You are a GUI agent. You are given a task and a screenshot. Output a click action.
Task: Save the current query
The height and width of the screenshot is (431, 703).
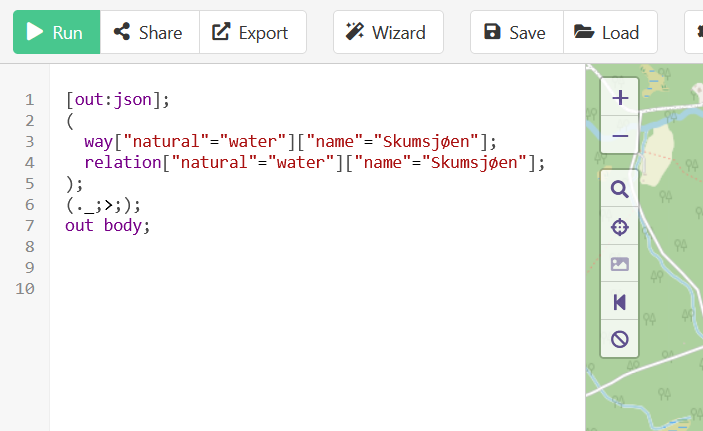516,32
